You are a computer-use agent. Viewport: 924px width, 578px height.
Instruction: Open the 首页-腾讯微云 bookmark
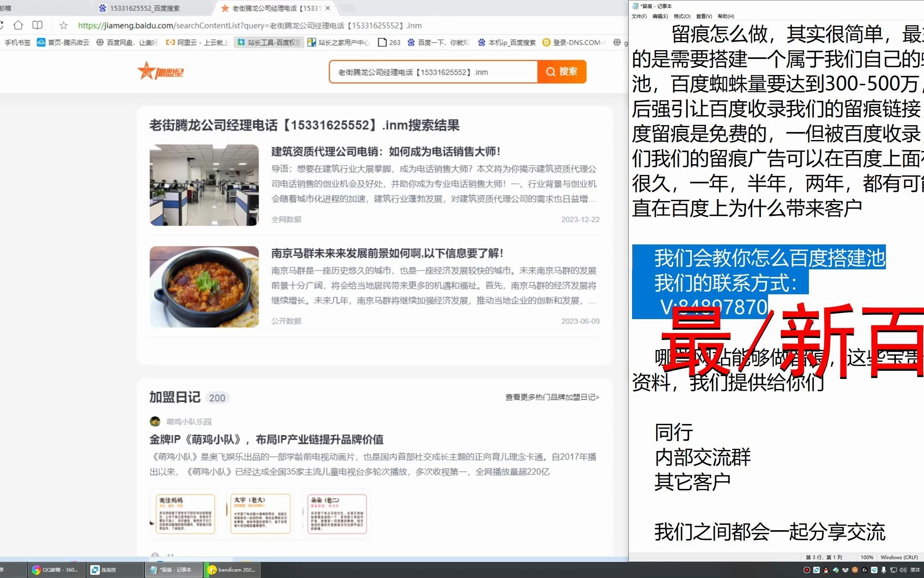click(x=63, y=42)
